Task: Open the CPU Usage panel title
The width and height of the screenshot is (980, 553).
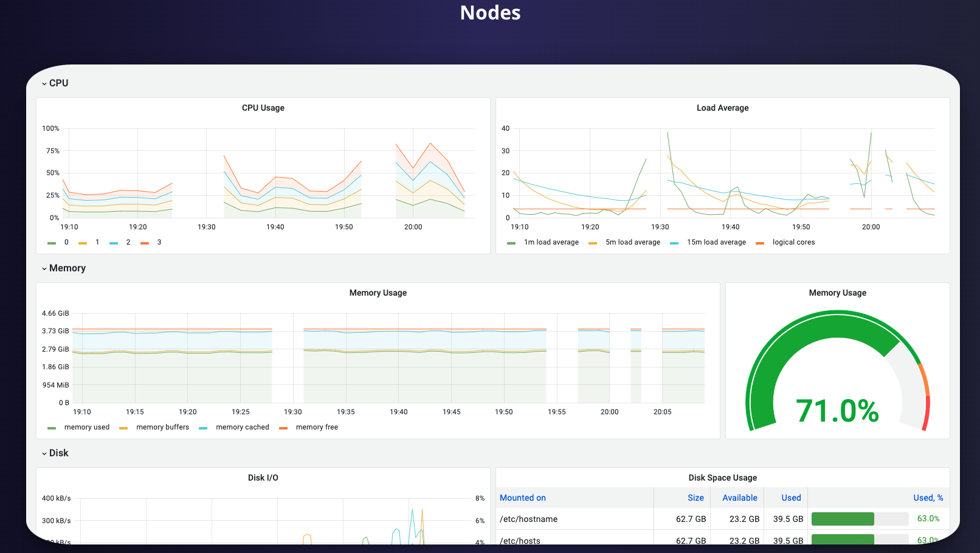Action: click(x=263, y=108)
